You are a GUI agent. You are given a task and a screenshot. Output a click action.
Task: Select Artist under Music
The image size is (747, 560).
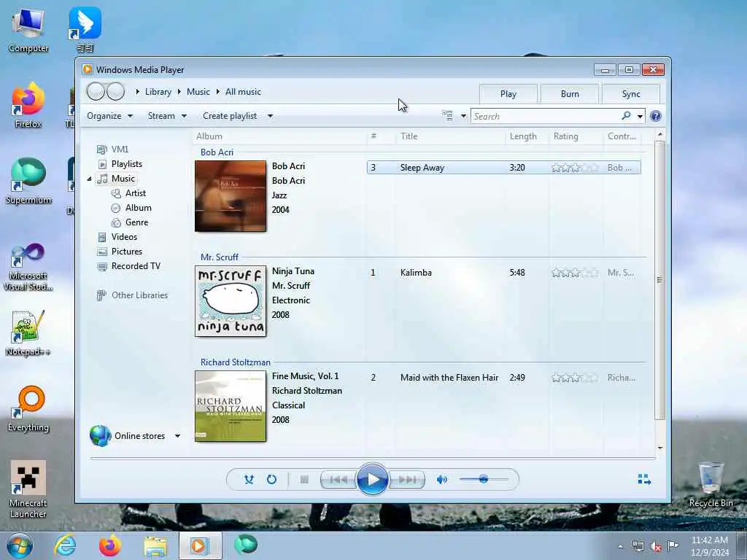[135, 192]
